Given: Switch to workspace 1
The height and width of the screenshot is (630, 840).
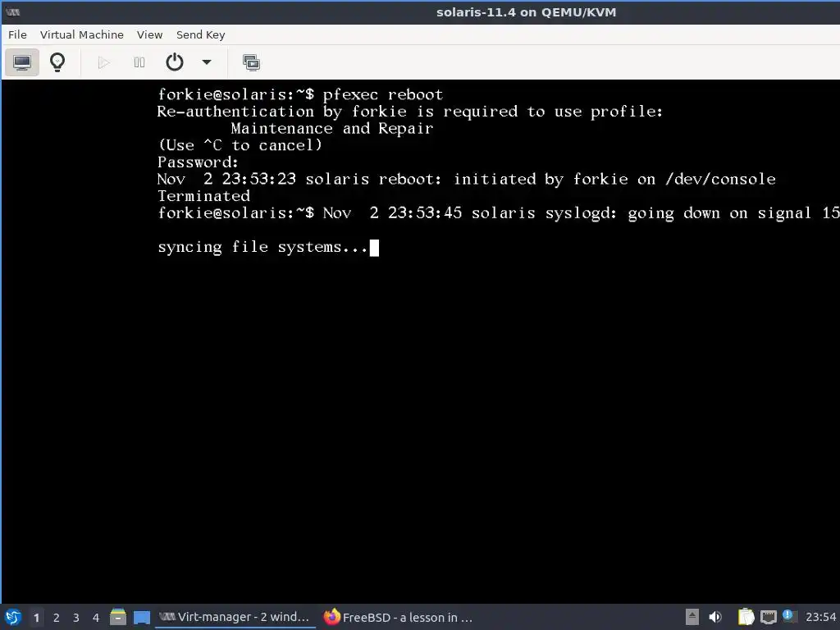Looking at the screenshot, I should point(36,618).
